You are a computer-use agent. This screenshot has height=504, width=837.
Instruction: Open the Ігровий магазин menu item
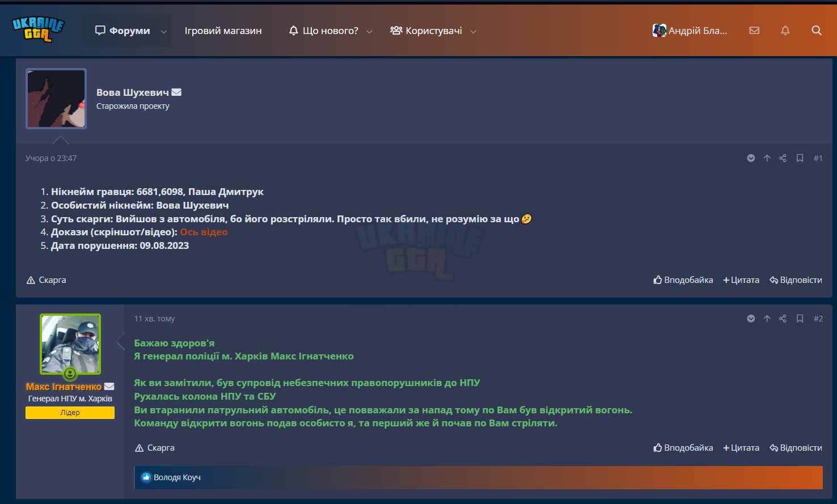(223, 31)
